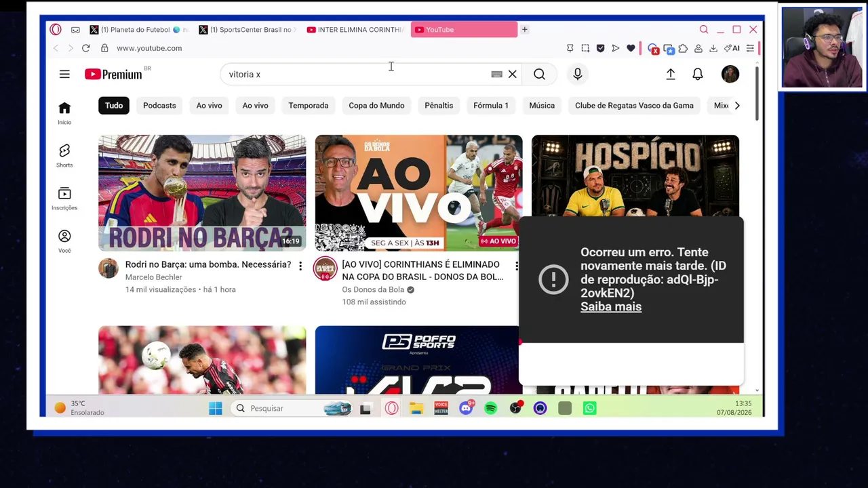
Task: Open the Opera menu logo
Action: coord(56,30)
